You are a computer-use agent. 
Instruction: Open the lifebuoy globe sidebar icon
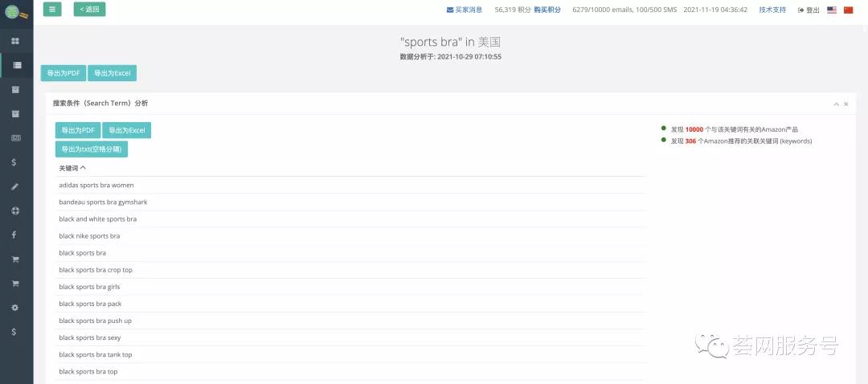pyautogui.click(x=15, y=210)
